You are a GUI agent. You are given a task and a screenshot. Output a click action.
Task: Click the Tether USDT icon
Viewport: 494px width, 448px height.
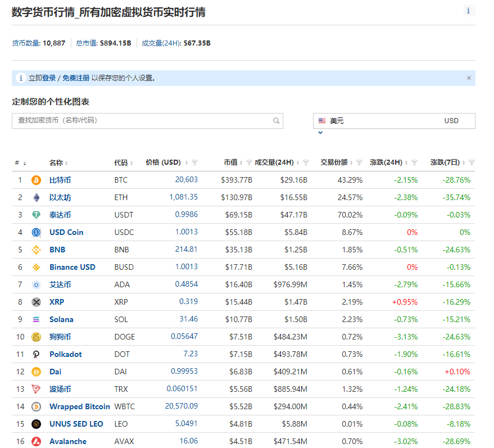tap(37, 215)
